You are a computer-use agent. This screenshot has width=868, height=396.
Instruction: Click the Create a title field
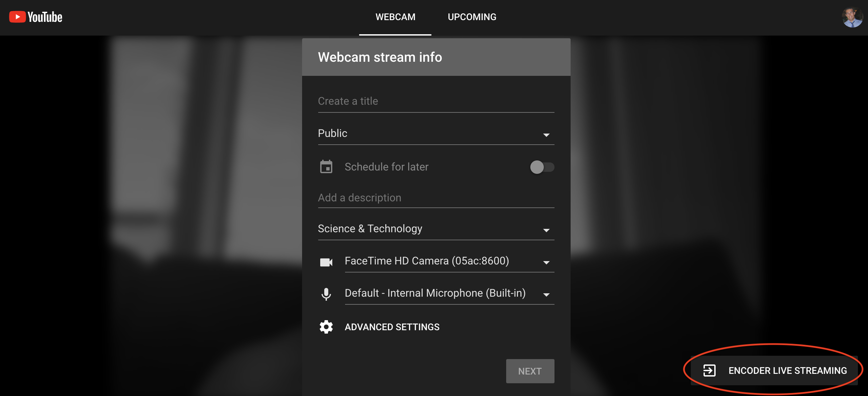point(436,101)
